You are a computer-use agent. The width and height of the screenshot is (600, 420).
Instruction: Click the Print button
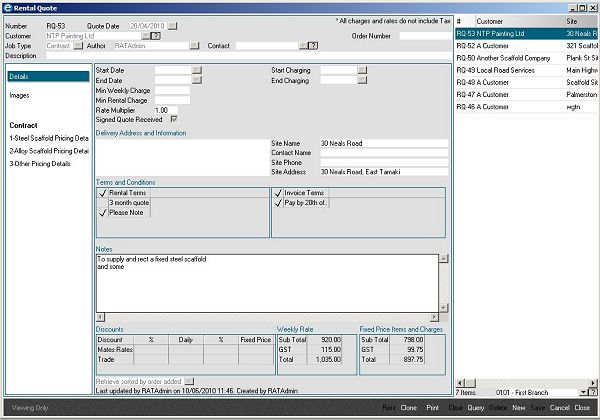point(433,408)
